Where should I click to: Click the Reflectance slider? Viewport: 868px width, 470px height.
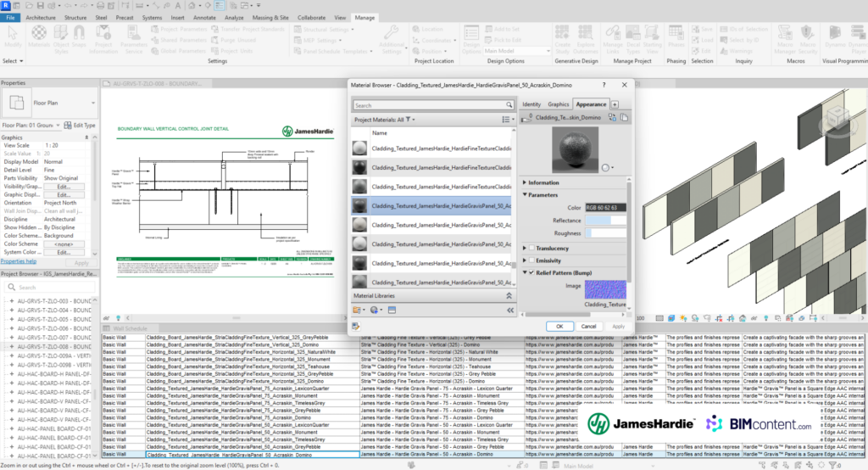click(x=605, y=220)
